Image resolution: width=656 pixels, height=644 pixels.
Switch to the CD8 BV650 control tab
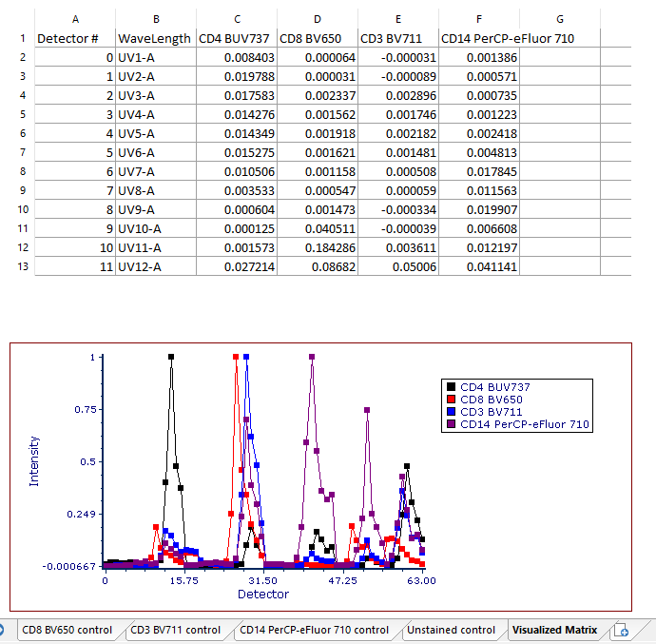pyautogui.click(x=67, y=630)
